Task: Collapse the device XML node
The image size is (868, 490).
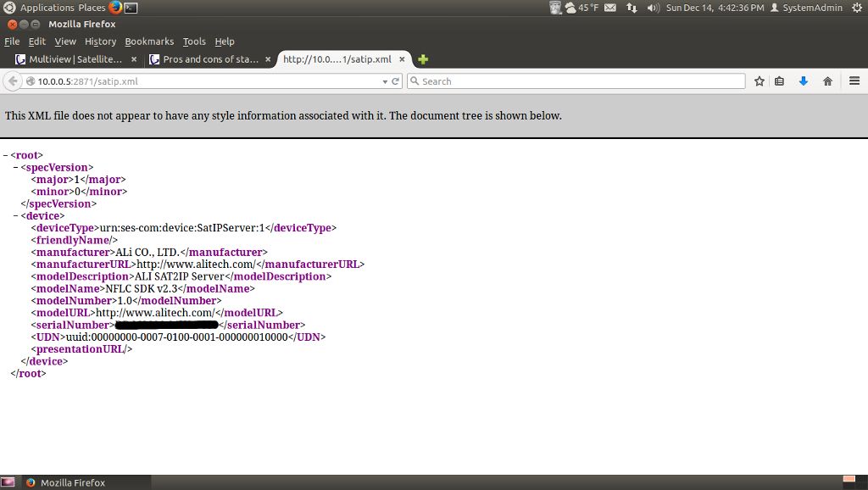Action: (x=16, y=216)
